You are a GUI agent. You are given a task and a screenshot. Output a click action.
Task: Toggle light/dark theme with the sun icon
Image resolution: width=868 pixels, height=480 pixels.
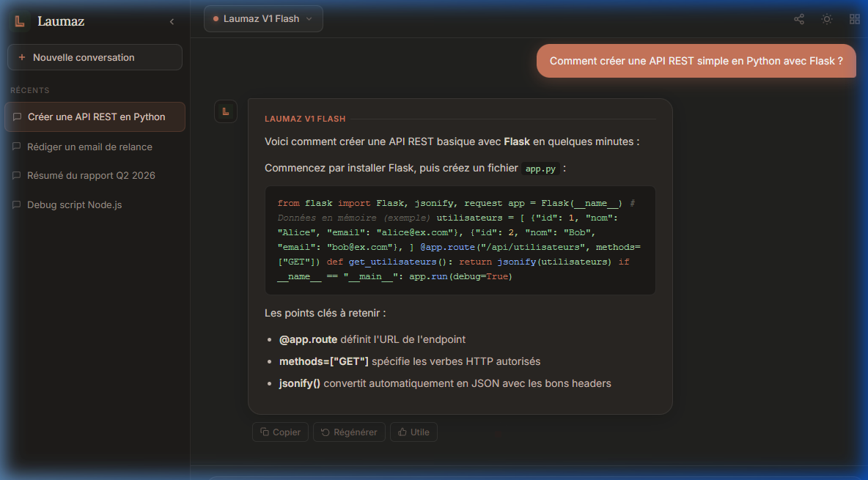click(x=826, y=19)
